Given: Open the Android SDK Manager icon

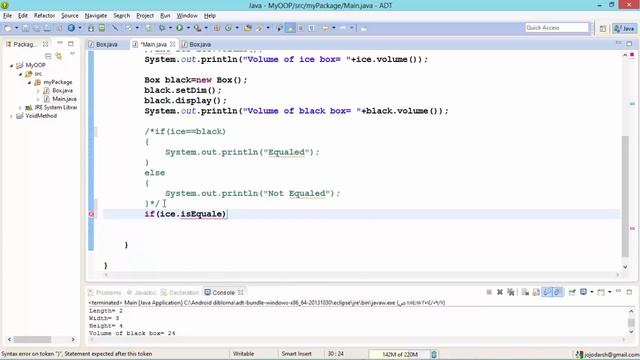Looking at the screenshot, I should point(91,28).
